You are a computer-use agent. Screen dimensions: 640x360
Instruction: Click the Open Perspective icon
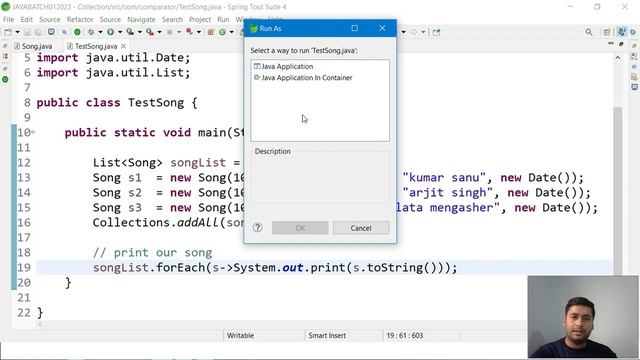pos(607,32)
